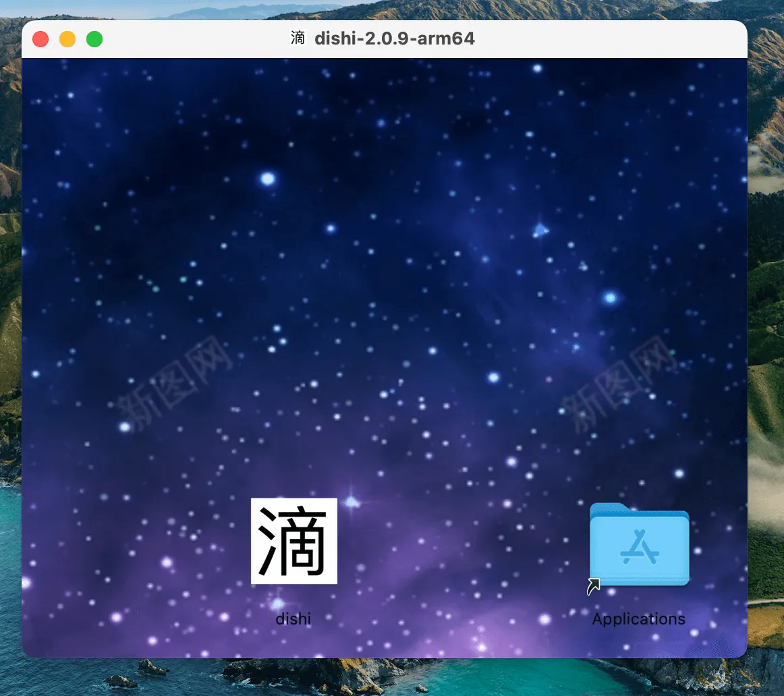Screen dimensions: 784x696
Task: Close the dishi-2.0.9-arm64 window
Action: [x=40, y=39]
